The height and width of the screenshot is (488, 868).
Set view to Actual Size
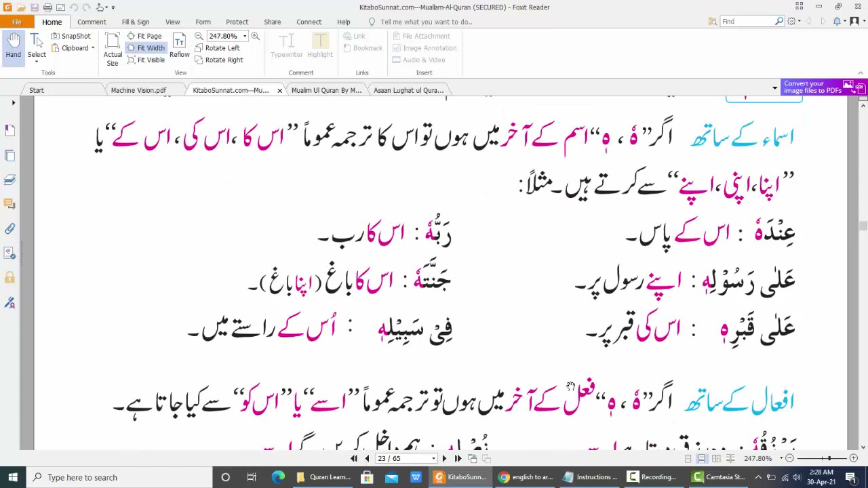pyautogui.click(x=113, y=49)
